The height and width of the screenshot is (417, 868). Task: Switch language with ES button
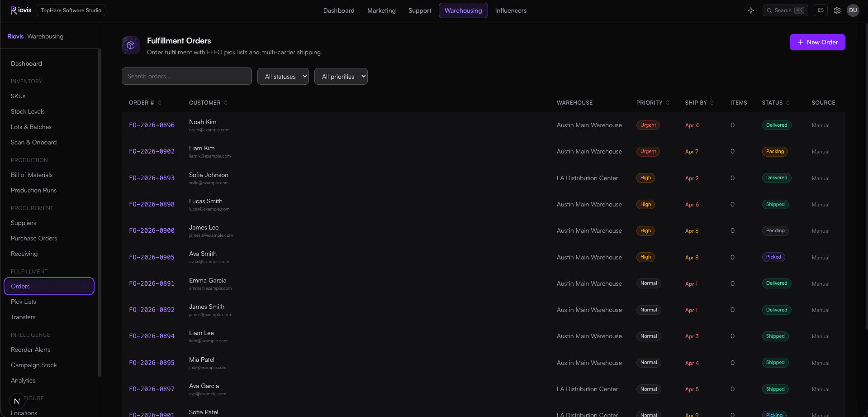[x=821, y=10]
